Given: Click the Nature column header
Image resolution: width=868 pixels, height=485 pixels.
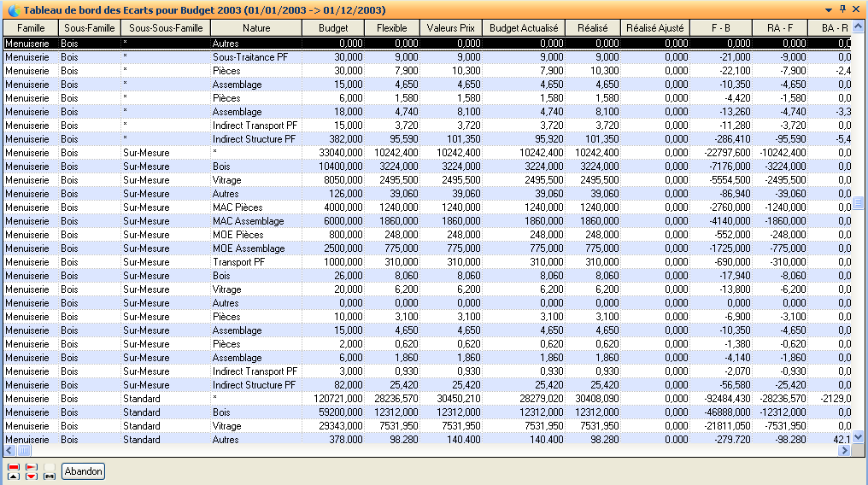Looking at the screenshot, I should coord(255,28).
